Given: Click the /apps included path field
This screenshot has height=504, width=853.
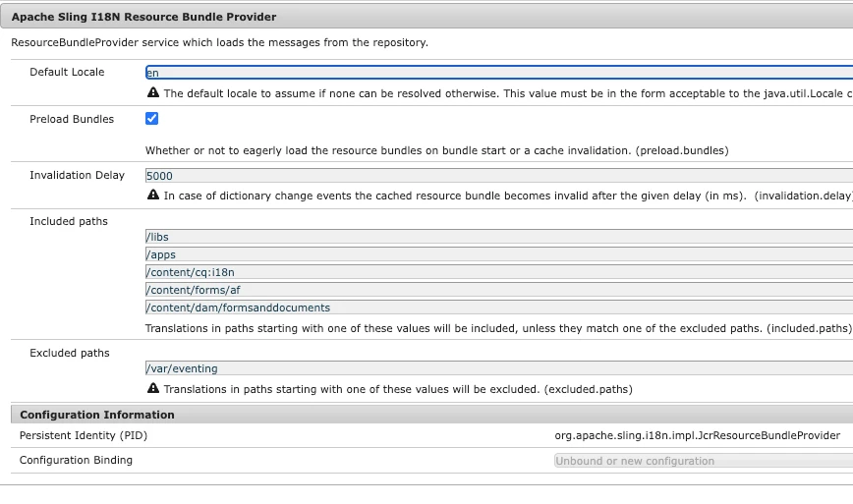Looking at the screenshot, I should pyautogui.click(x=499, y=254).
